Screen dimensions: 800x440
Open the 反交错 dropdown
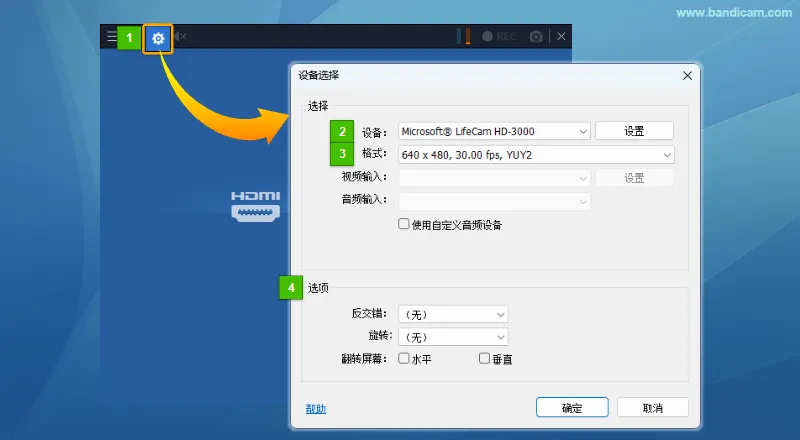coord(453,314)
